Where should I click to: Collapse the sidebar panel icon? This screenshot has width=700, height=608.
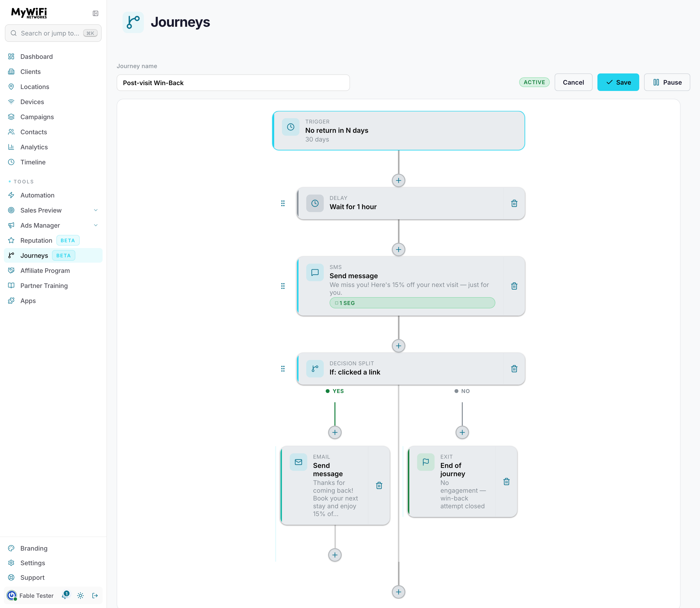[x=95, y=13]
